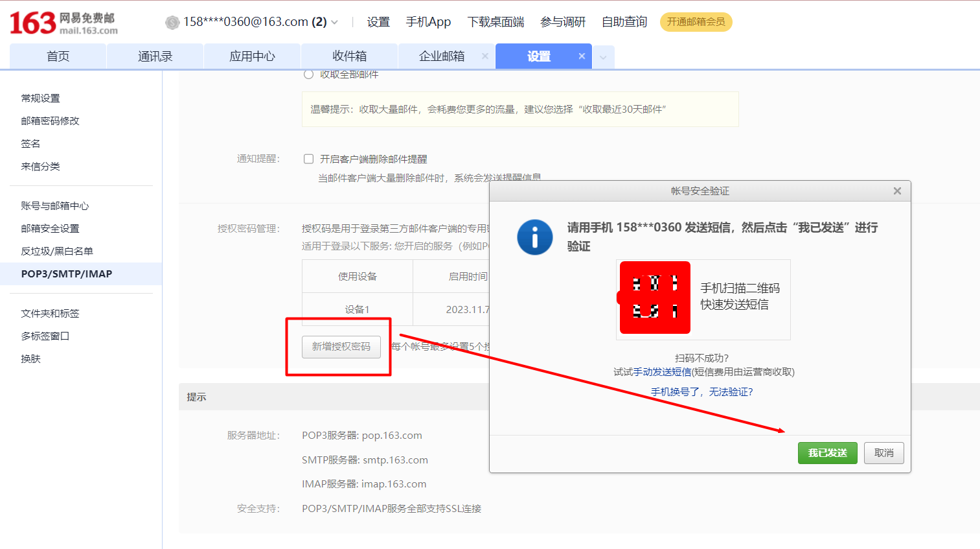Click the 手机扫描二维码 快速发送短信 text
This screenshot has width=980, height=549.
click(740, 296)
